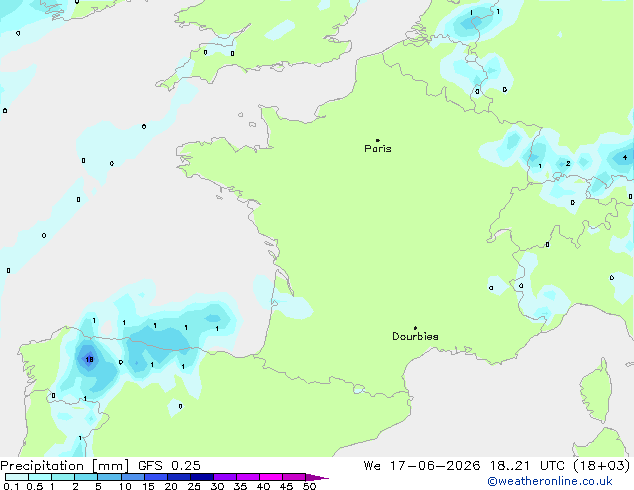The width and height of the screenshot is (634, 490).
Task: Click the (18+03) forecast offset text
Action: [x=602, y=466]
